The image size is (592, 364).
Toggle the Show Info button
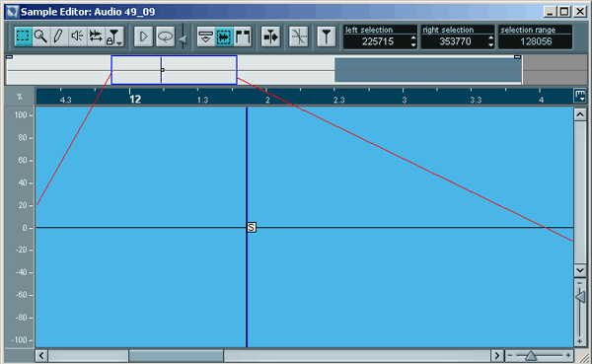[206, 36]
